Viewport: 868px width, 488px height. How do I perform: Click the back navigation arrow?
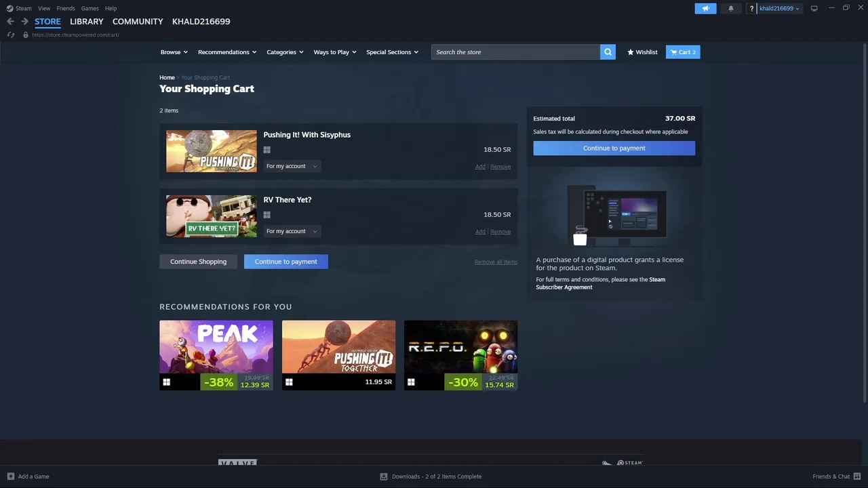point(10,22)
